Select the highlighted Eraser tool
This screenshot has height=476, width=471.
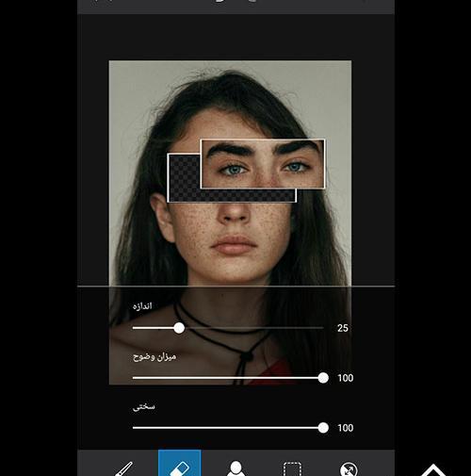[x=180, y=463]
